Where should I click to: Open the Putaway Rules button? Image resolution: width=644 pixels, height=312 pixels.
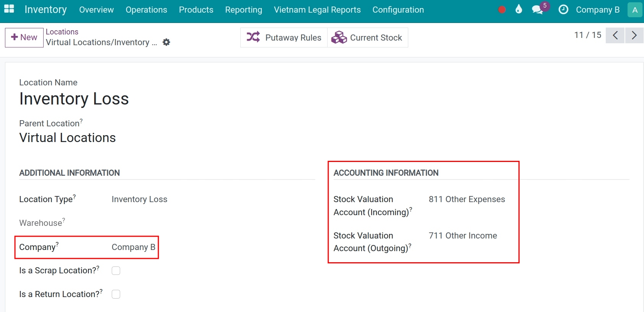point(284,38)
